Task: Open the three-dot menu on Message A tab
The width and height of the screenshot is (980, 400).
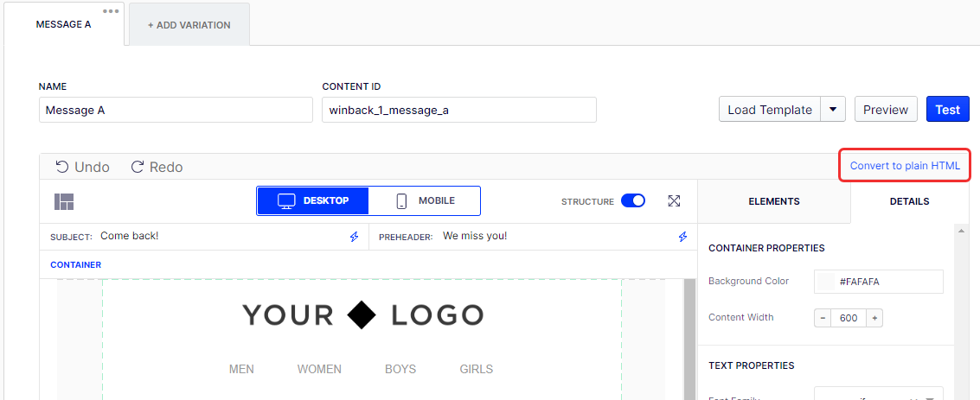Action: pyautogui.click(x=111, y=11)
